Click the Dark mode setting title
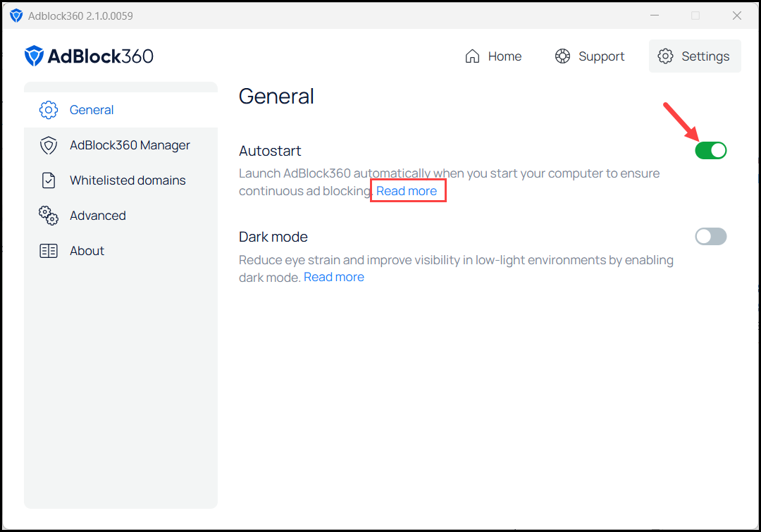The width and height of the screenshot is (761, 532). tap(273, 237)
